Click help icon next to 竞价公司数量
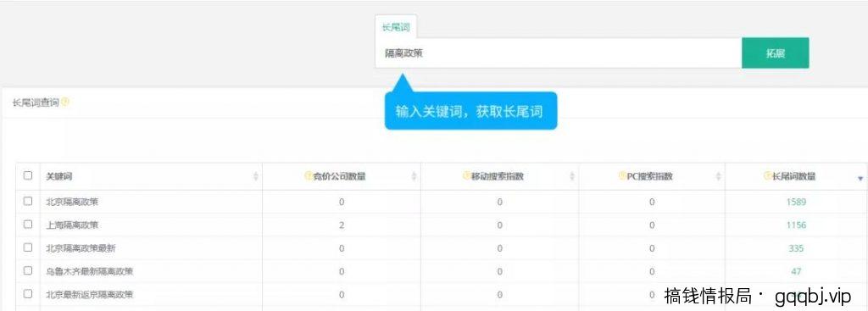868x311 pixels. point(309,176)
